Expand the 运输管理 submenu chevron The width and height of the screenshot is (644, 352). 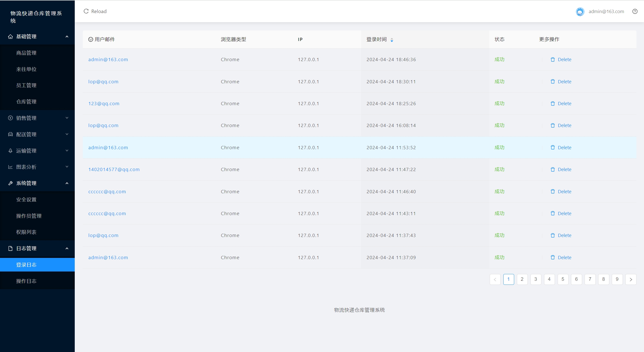tap(67, 151)
